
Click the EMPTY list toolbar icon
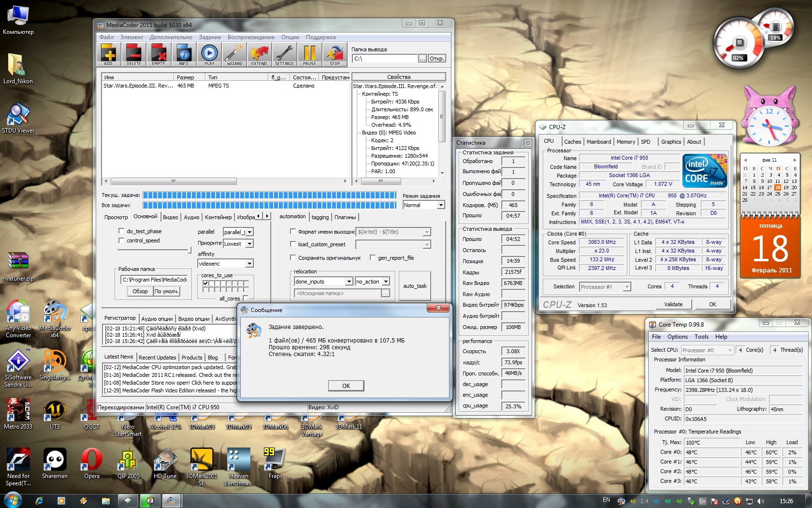point(159,55)
